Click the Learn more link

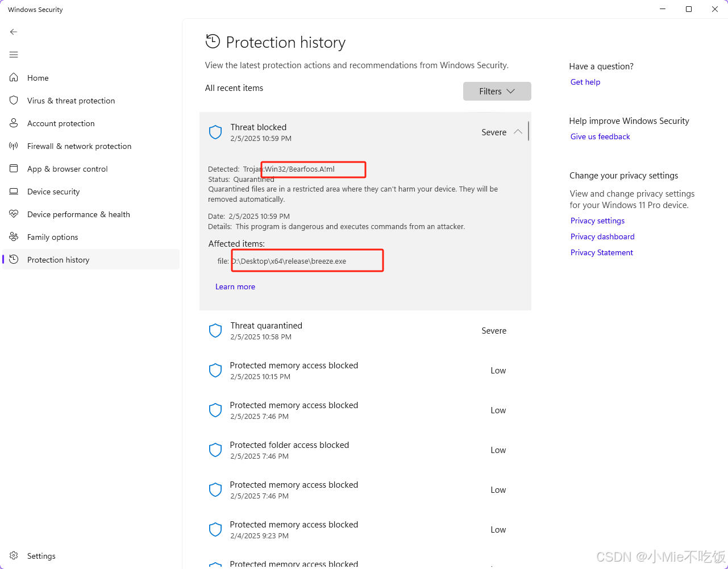(x=235, y=286)
